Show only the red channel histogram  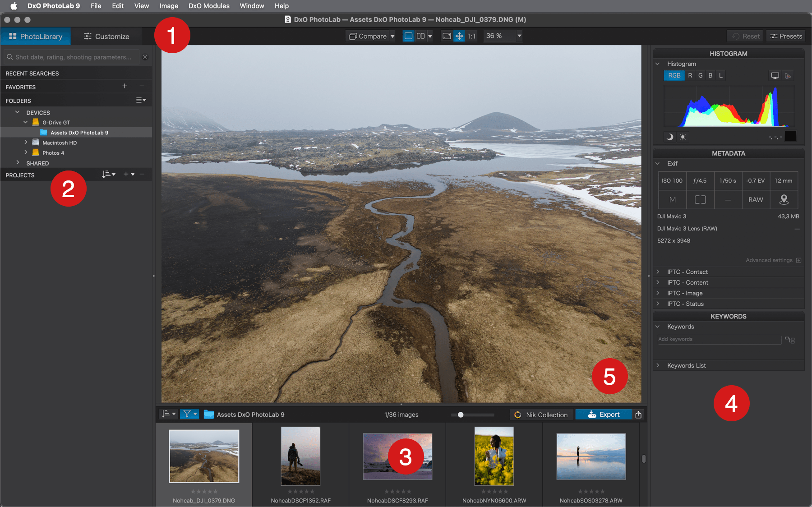[x=690, y=75]
